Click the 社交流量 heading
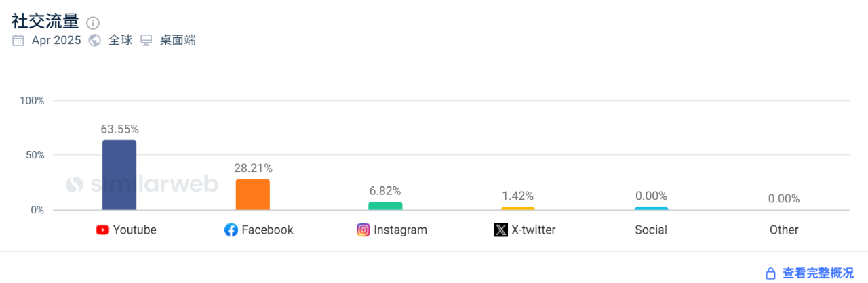Screen dimensions: 868x283 click(45, 21)
